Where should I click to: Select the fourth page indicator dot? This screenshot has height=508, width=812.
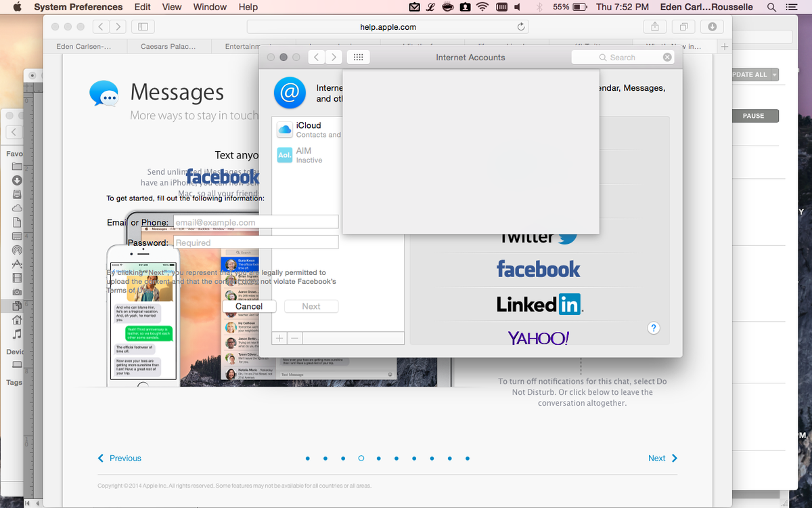(361, 459)
